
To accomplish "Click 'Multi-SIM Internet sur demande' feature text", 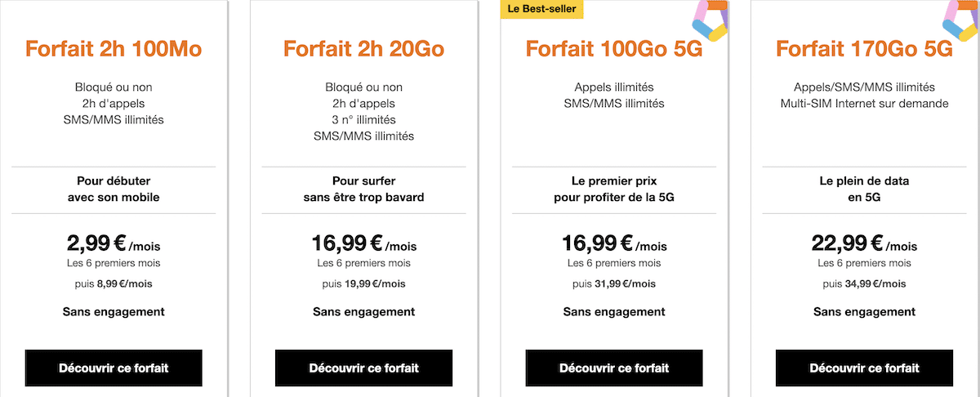I will (x=864, y=104).
